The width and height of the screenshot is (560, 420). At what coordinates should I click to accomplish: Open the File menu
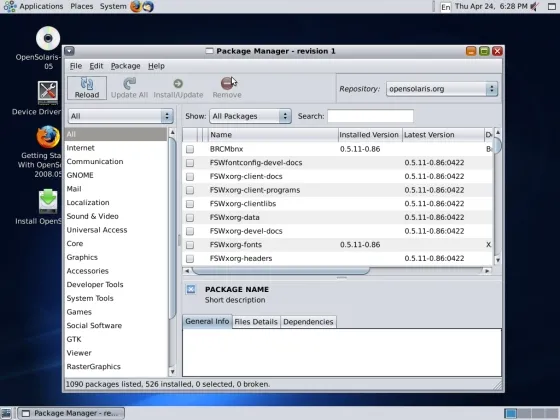[76, 66]
